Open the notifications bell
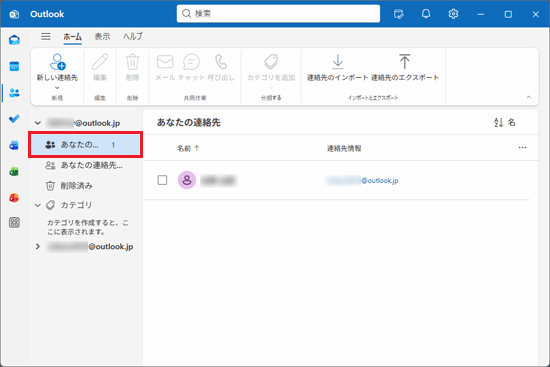This screenshot has width=550, height=367. click(x=426, y=14)
